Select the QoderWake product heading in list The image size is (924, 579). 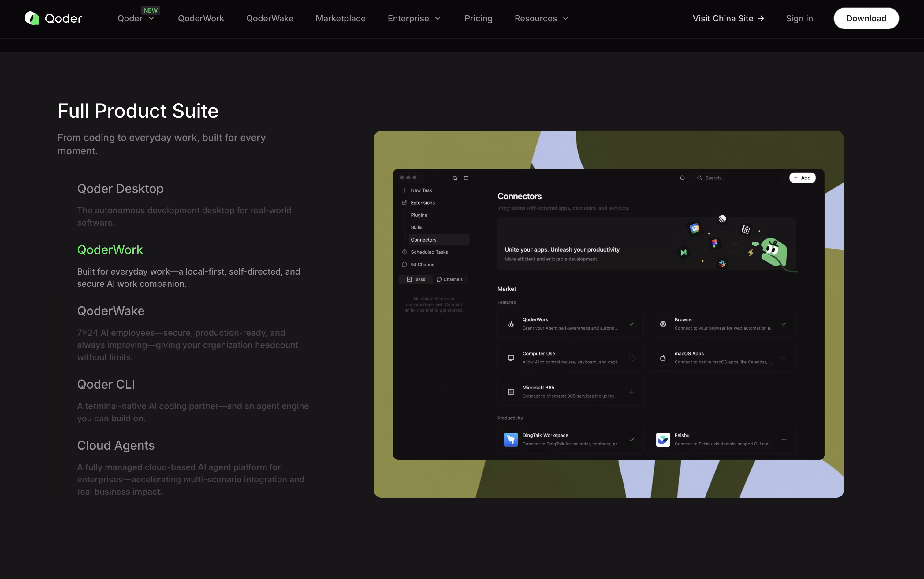pos(111,311)
